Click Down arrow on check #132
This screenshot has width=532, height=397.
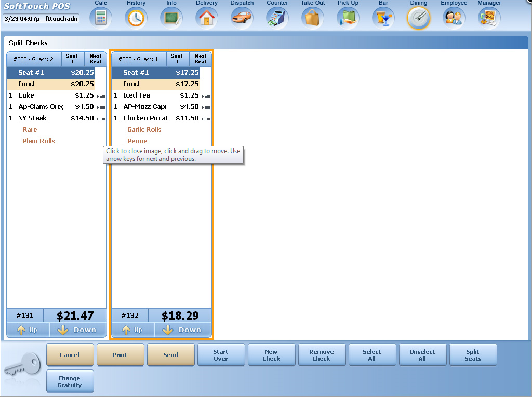(183, 330)
